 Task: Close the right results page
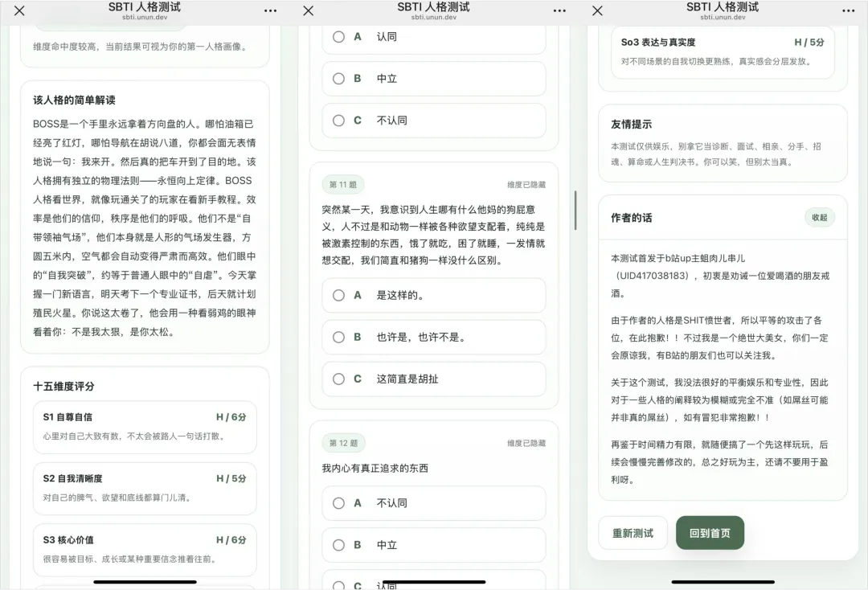coord(598,11)
